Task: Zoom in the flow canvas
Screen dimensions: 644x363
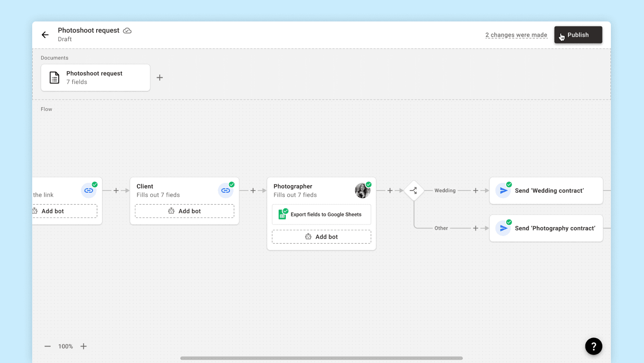Action: pos(84,346)
